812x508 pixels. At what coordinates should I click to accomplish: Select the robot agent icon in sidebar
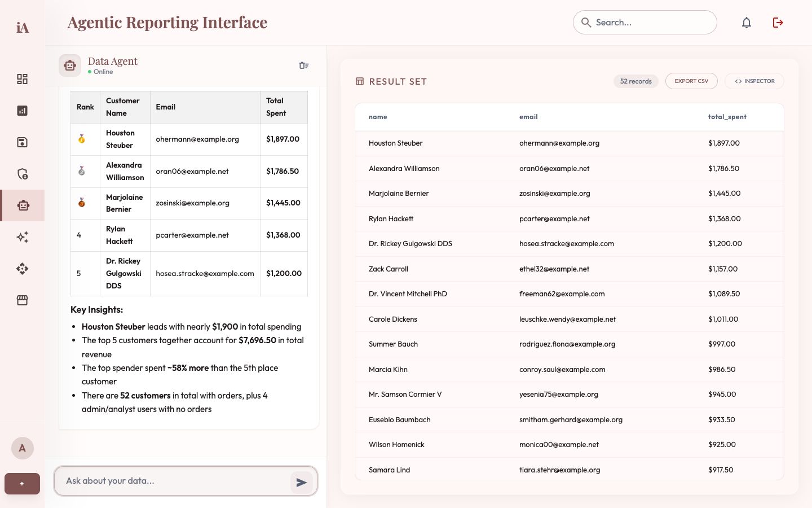pos(23,205)
